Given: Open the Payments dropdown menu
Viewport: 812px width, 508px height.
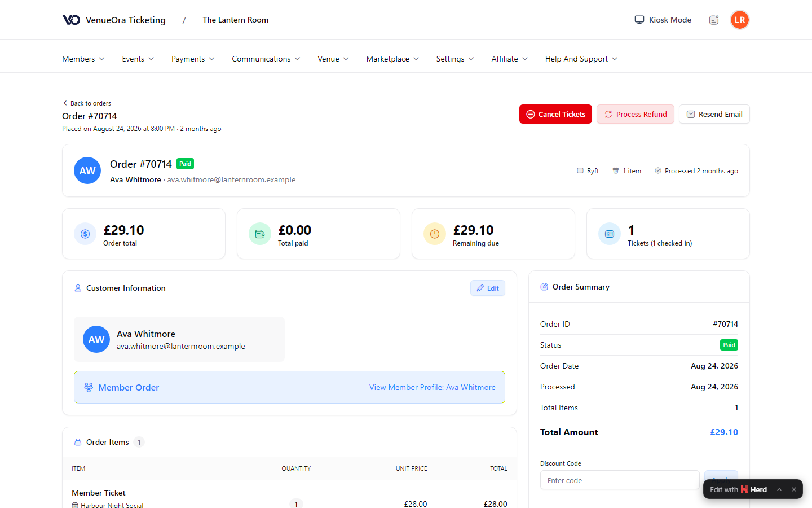Looking at the screenshot, I should pyautogui.click(x=193, y=59).
